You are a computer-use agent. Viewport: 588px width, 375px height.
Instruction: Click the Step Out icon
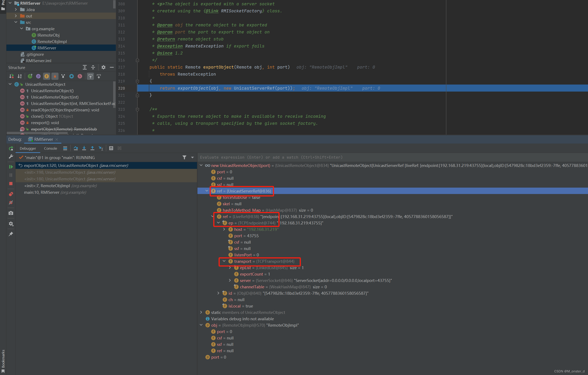(x=92, y=148)
